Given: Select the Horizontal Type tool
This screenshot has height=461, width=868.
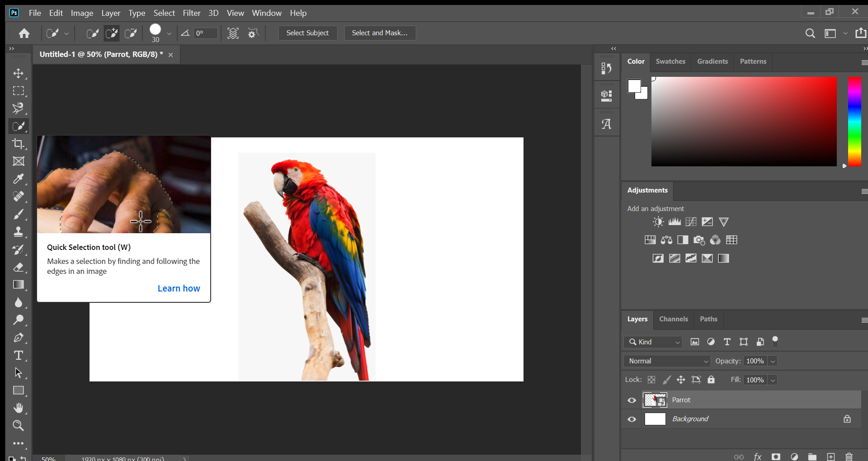Looking at the screenshot, I should pos(19,356).
